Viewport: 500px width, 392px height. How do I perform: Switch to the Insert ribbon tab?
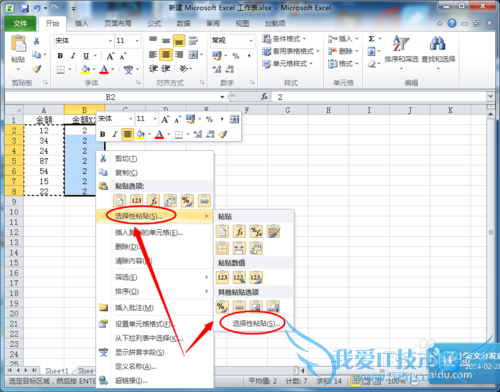[81, 23]
